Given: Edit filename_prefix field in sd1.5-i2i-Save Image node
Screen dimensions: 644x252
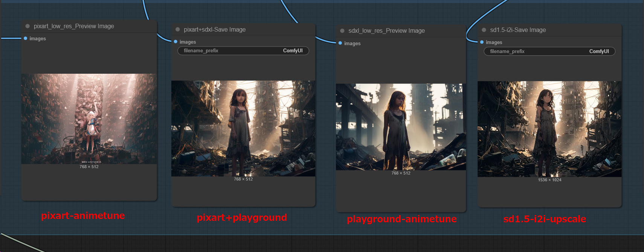Looking at the screenshot, I should [x=549, y=52].
